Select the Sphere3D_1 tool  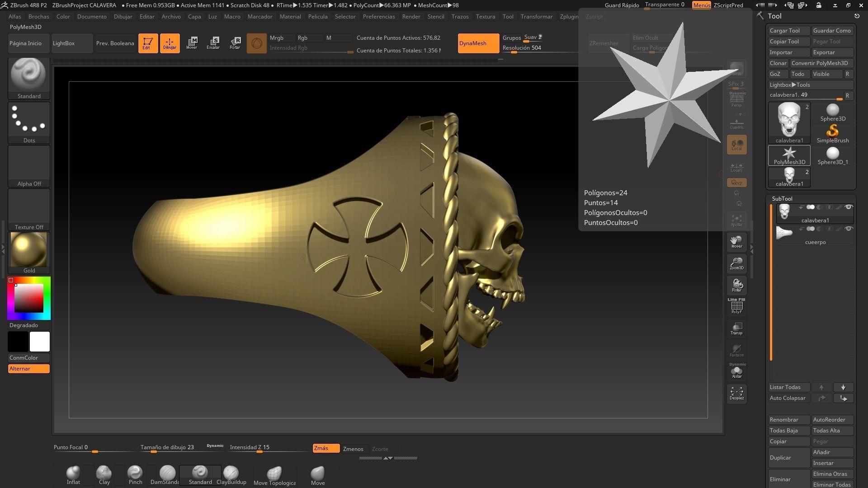(x=833, y=156)
